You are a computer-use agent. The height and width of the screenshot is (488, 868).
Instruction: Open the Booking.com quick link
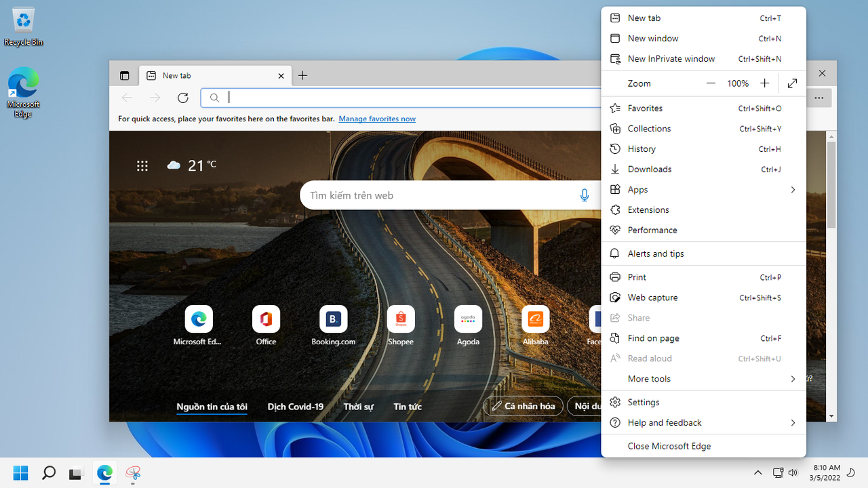(x=333, y=319)
